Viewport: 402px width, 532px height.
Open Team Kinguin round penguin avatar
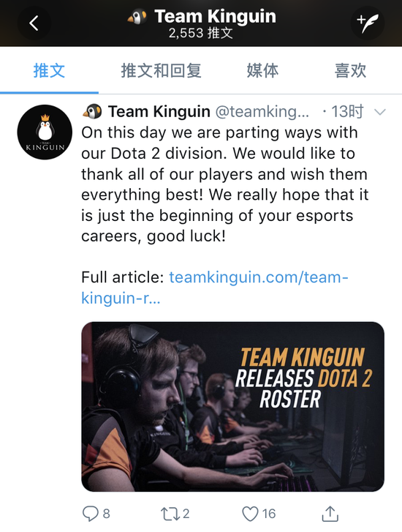coord(45,132)
